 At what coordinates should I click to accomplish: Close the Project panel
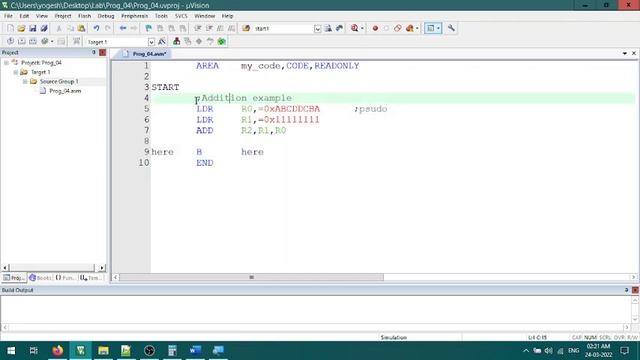[102, 53]
